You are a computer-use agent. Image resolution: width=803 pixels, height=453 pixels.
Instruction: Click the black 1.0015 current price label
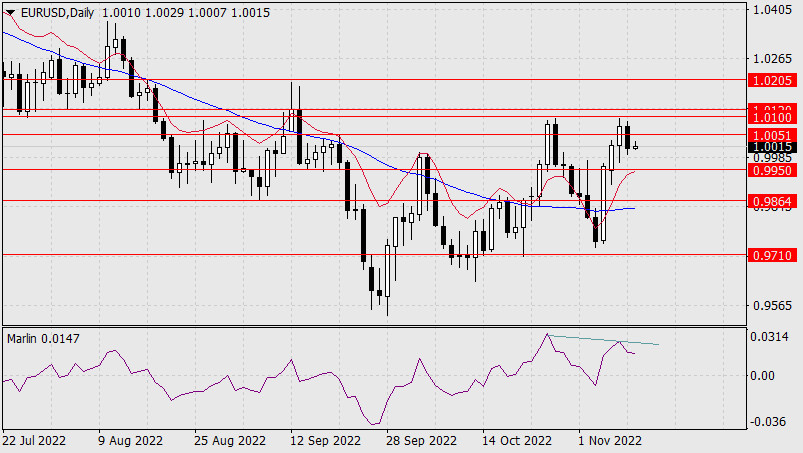(x=771, y=147)
